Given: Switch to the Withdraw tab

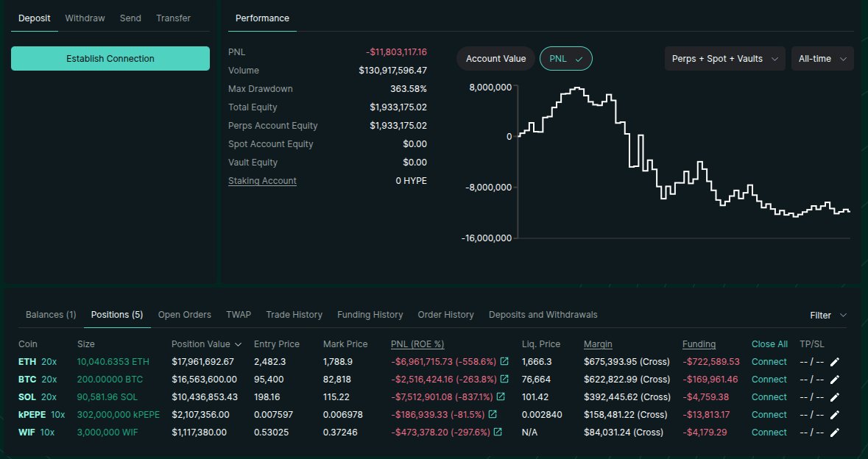Looking at the screenshot, I should coord(84,18).
